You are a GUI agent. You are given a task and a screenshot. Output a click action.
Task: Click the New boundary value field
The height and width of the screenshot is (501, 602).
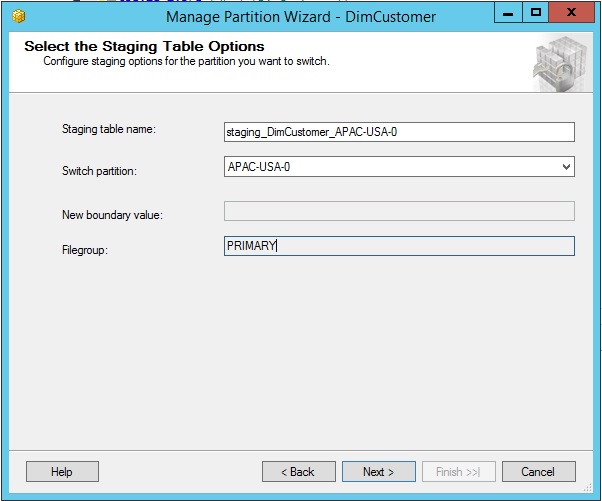point(399,211)
